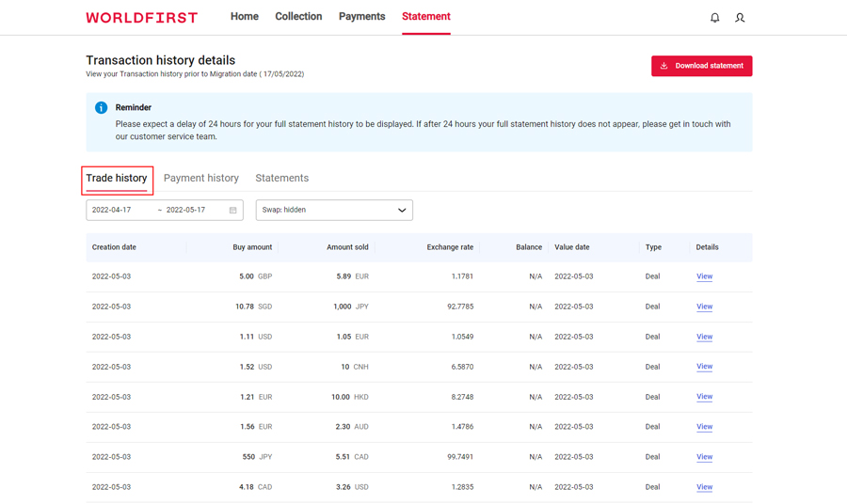The image size is (847, 504).
Task: Go to the Home menu item
Action: coord(245,17)
